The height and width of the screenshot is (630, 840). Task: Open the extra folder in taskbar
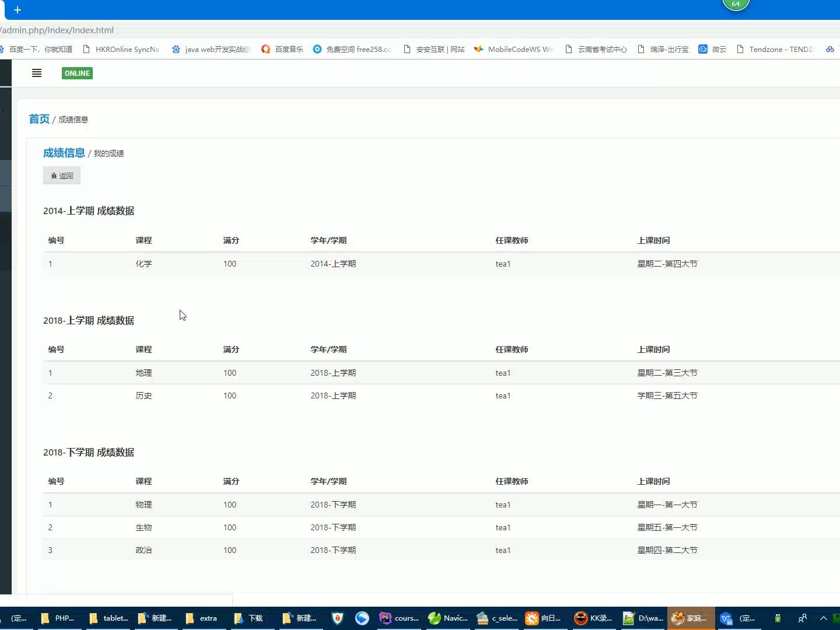coord(201,618)
